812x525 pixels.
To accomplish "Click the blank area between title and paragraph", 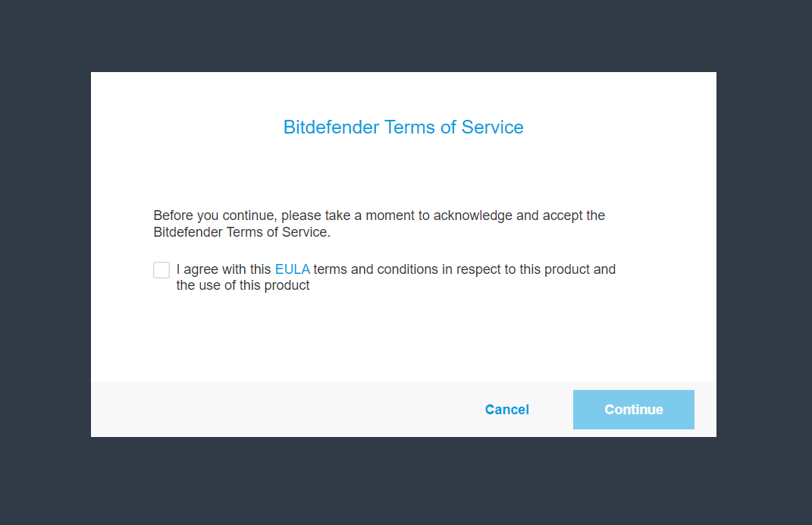I will [404, 174].
